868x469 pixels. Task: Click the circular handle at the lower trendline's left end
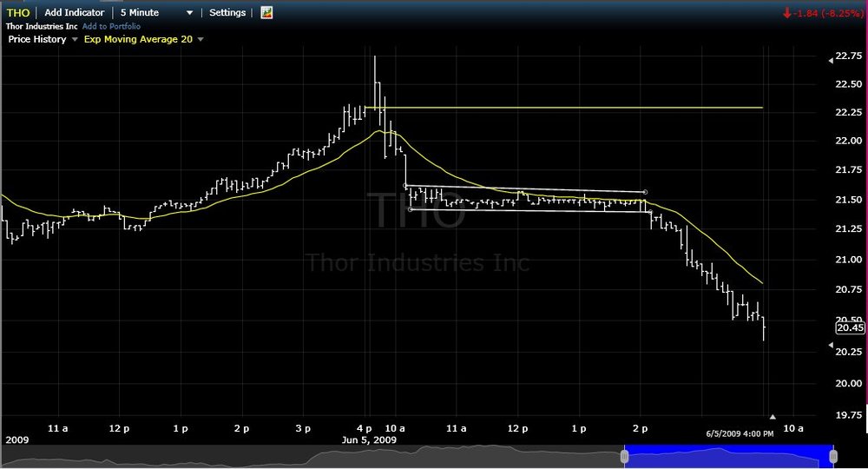click(411, 209)
